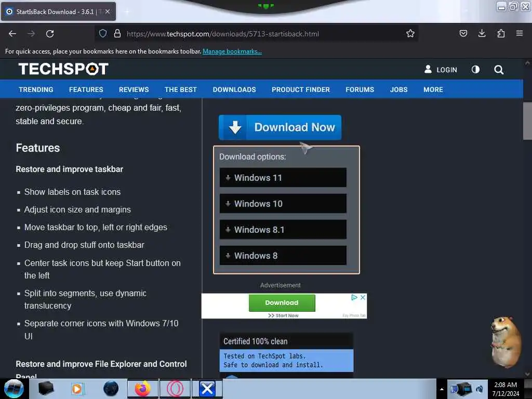Open the TRENDING menu
Screen dimensions: 532x399
36,89
